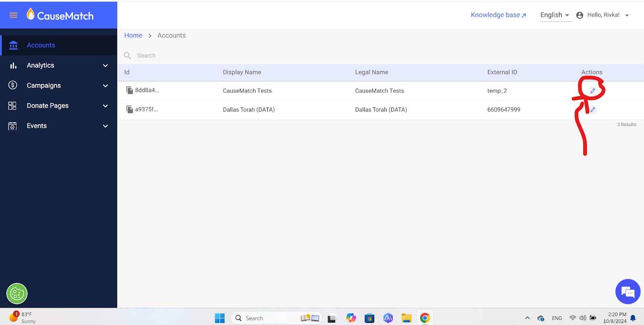Expand the Donate Pages menu chevron
The width and height of the screenshot is (644, 325).
pos(105,106)
